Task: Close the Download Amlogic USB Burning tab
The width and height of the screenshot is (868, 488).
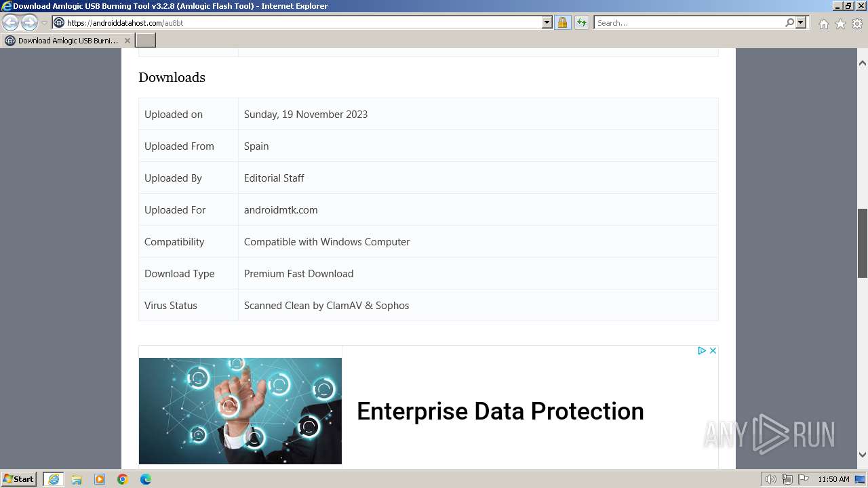Action: tap(127, 41)
